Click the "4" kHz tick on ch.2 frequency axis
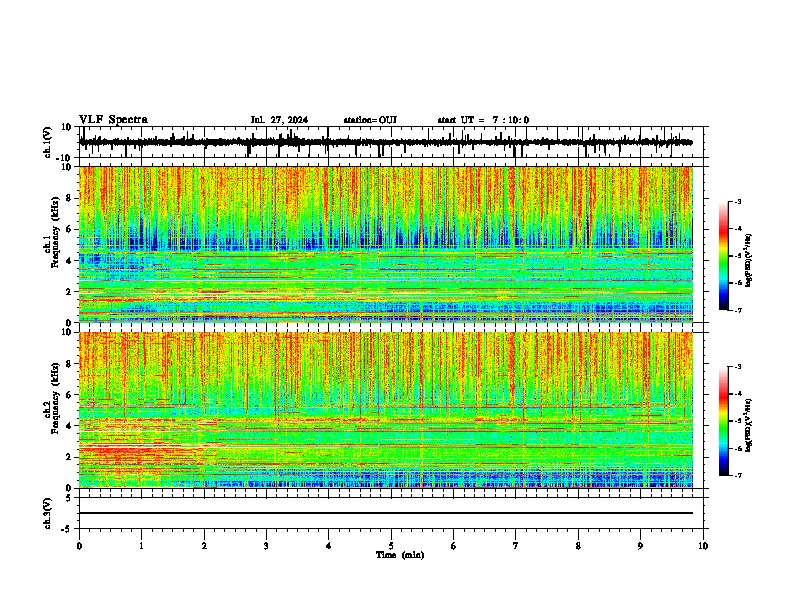The width and height of the screenshot is (792, 612). coord(70,426)
